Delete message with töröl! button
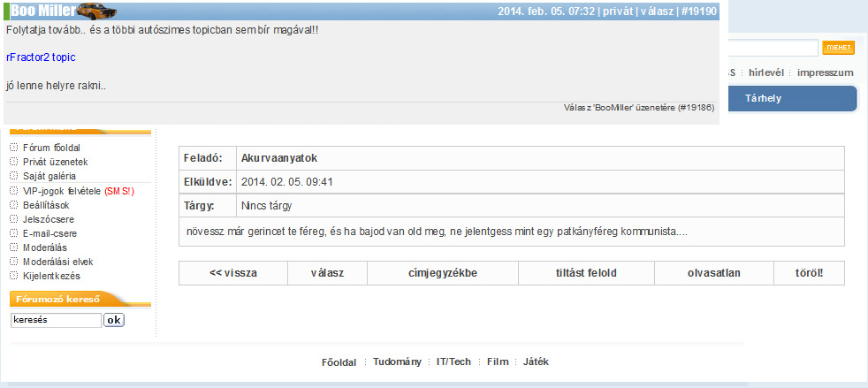Viewport: 868px width, 388px height. pyautogui.click(x=809, y=273)
